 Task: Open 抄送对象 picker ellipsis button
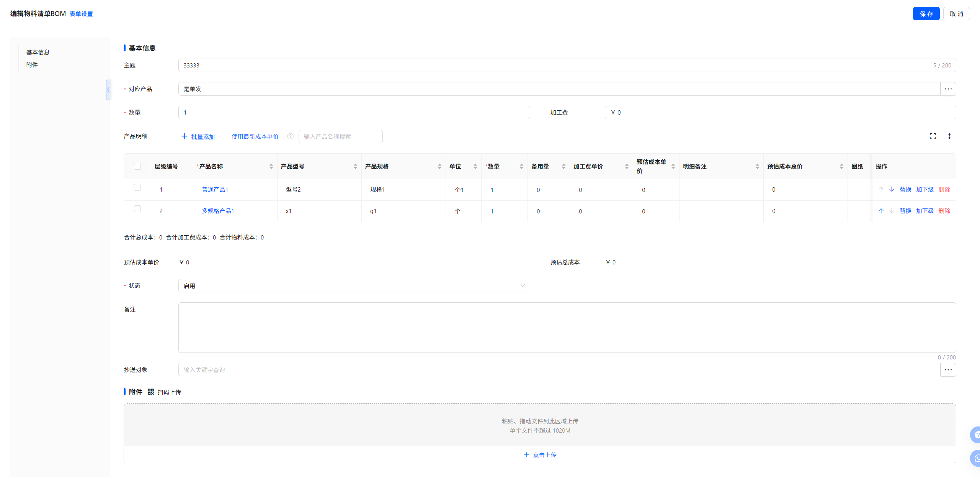tap(948, 370)
